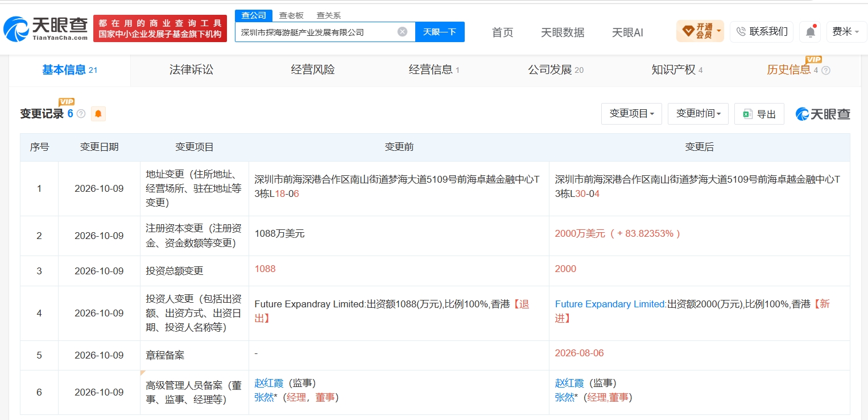Open 张然 link in 变更前 column

264,397
